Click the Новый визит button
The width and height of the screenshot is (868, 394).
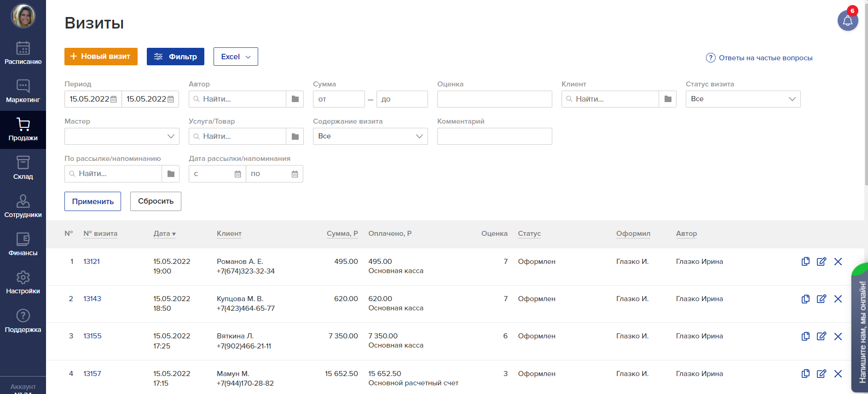[x=101, y=57]
